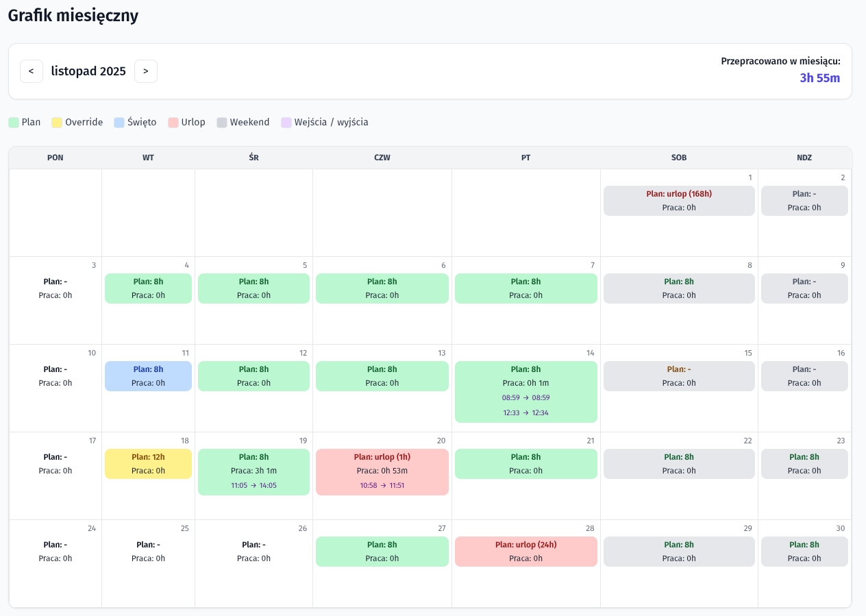Go to next month with right arrow
Viewport: 866px width, 616px height.
(x=146, y=71)
